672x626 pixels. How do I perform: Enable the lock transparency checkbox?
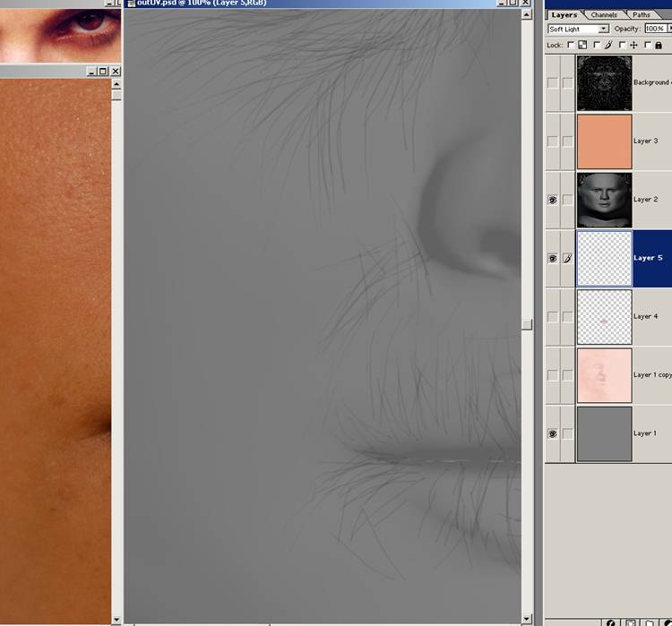tap(572, 45)
